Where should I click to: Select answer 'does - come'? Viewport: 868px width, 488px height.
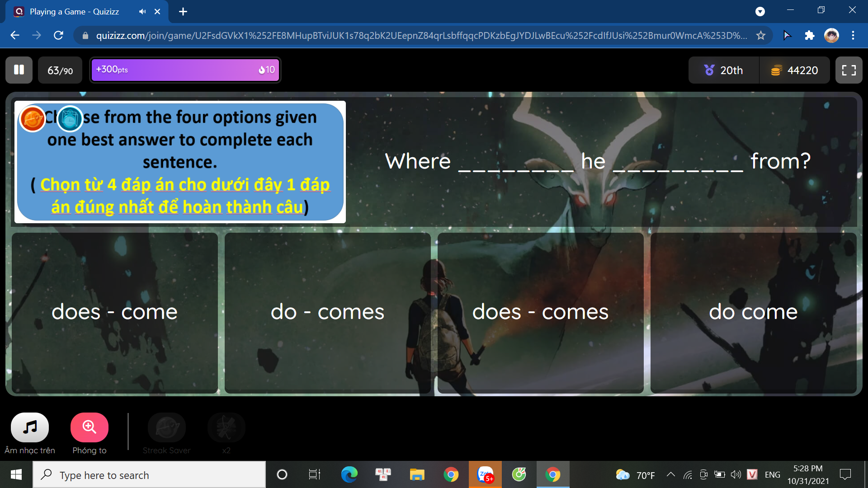point(115,312)
